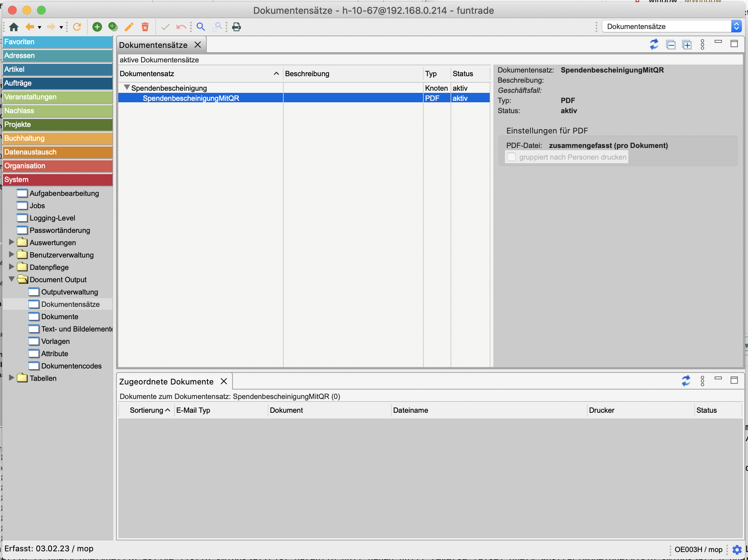This screenshot has height=560, width=748.
Task: Click the orange pencil edit icon
Action: (x=129, y=27)
